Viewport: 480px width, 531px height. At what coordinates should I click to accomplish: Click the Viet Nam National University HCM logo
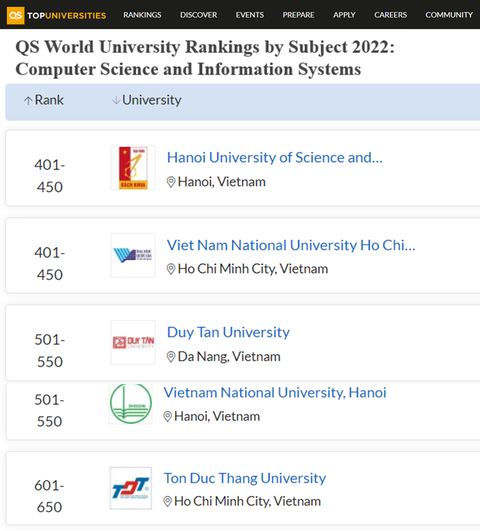[133, 255]
